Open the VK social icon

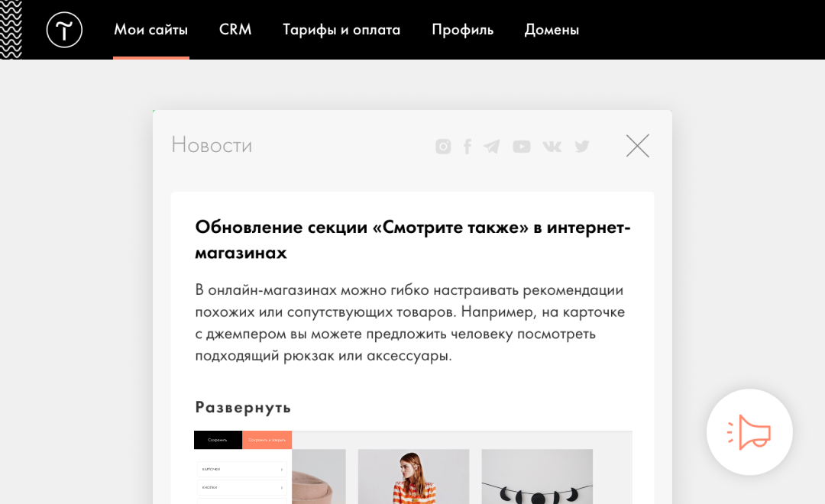(552, 147)
